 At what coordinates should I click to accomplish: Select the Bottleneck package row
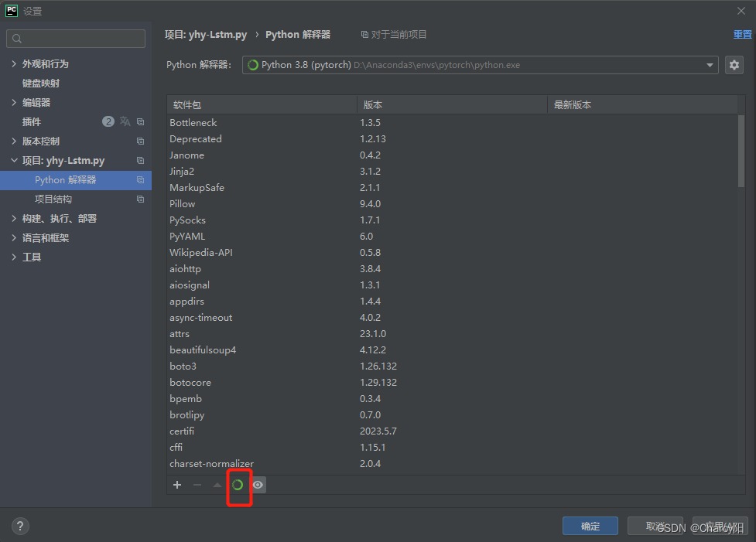452,123
